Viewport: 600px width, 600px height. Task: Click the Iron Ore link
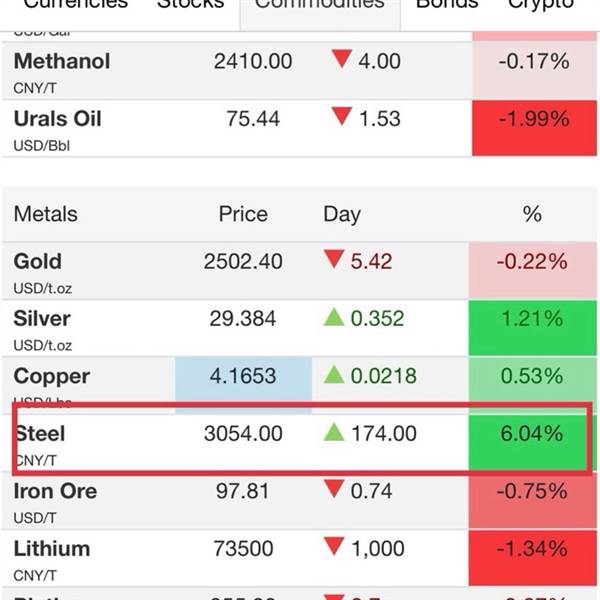click(x=55, y=491)
